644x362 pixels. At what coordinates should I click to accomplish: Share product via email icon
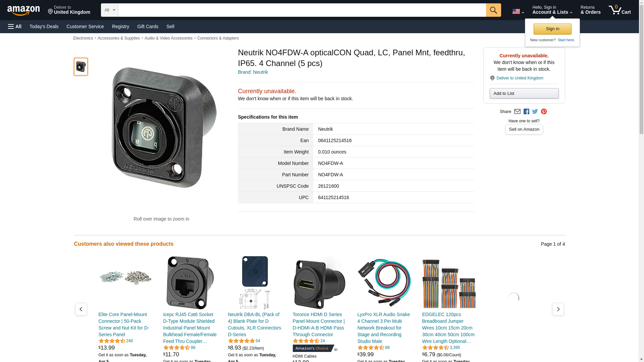tap(517, 112)
